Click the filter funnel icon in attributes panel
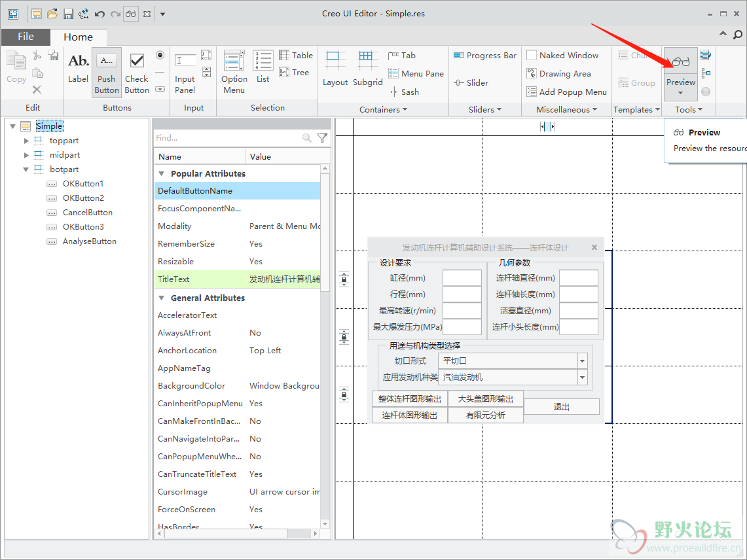Screen dimensions: 747x560 coord(322,138)
